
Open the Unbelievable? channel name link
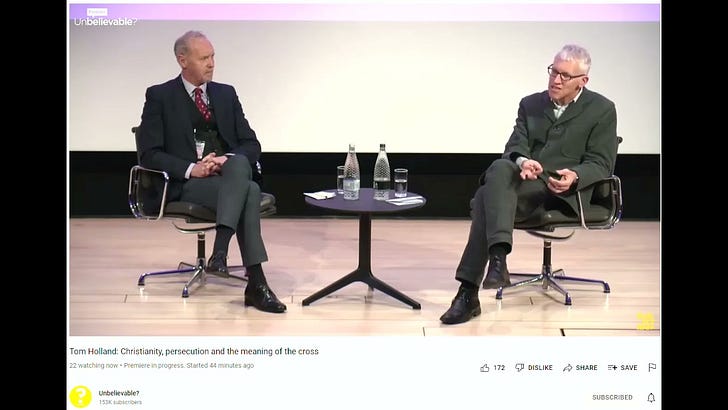point(119,393)
